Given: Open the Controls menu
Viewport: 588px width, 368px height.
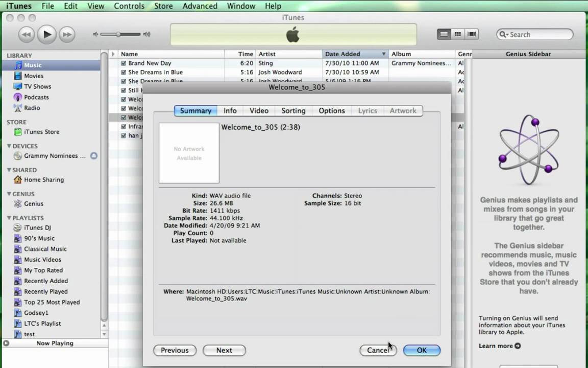Looking at the screenshot, I should pyautogui.click(x=129, y=6).
